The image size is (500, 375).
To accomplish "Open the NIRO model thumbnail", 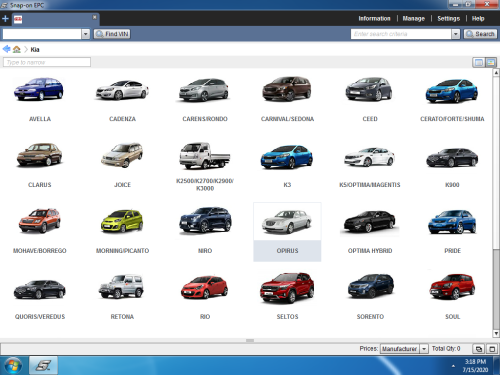I will (x=205, y=220).
